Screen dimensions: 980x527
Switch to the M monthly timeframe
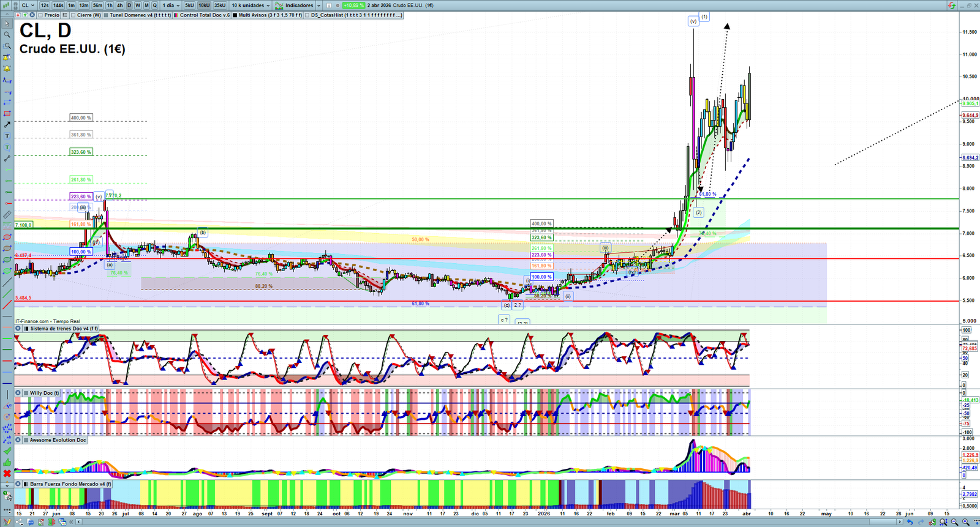146,6
